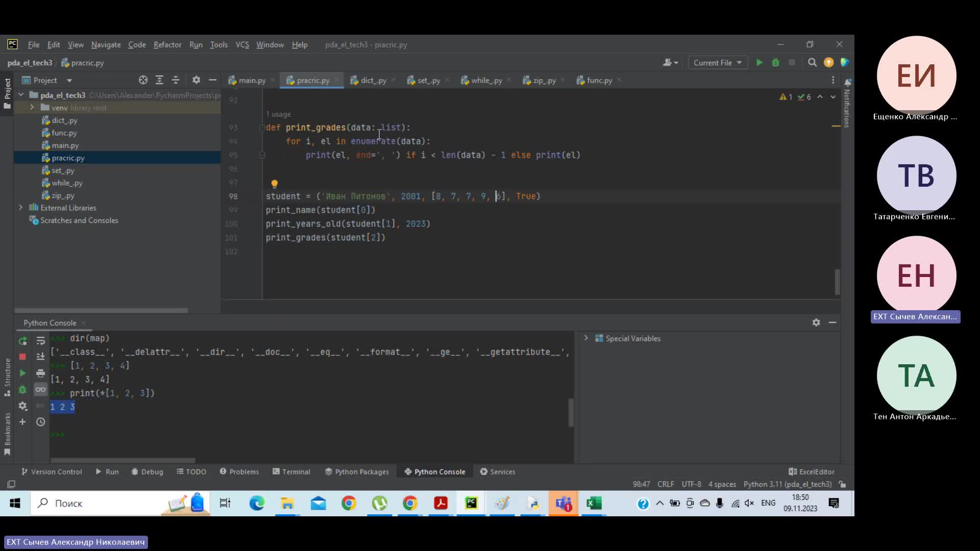Click the Select Opened File target icon

143,80
